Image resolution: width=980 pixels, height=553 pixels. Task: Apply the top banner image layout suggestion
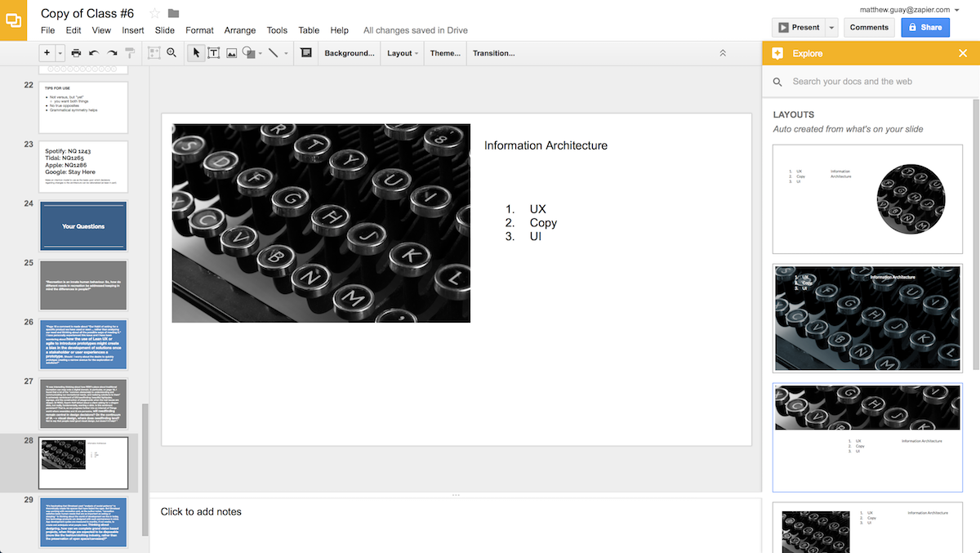point(867,438)
